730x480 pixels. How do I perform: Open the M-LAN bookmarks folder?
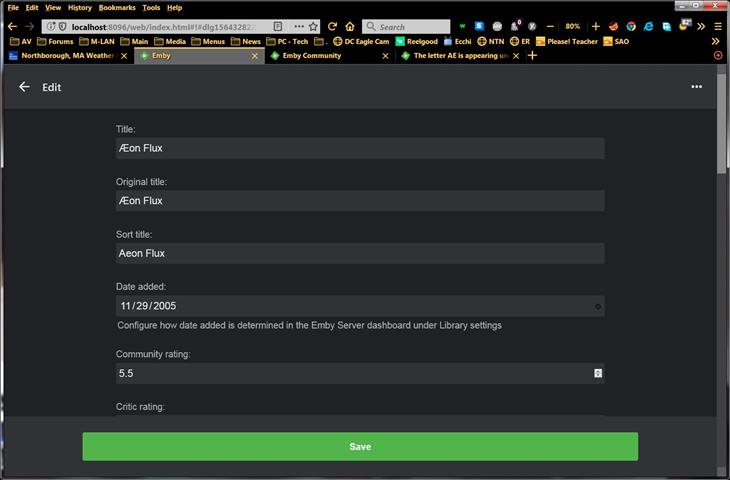point(97,41)
